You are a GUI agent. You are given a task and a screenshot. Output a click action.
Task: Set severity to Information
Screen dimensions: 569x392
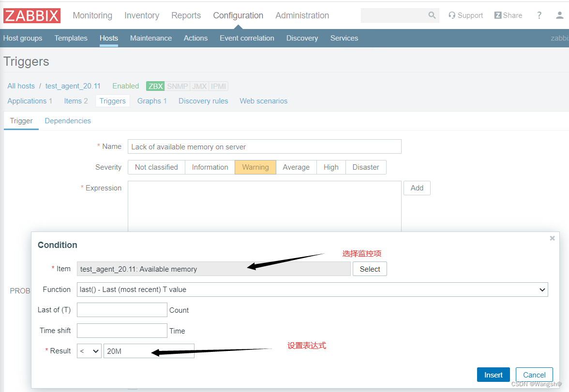click(210, 167)
